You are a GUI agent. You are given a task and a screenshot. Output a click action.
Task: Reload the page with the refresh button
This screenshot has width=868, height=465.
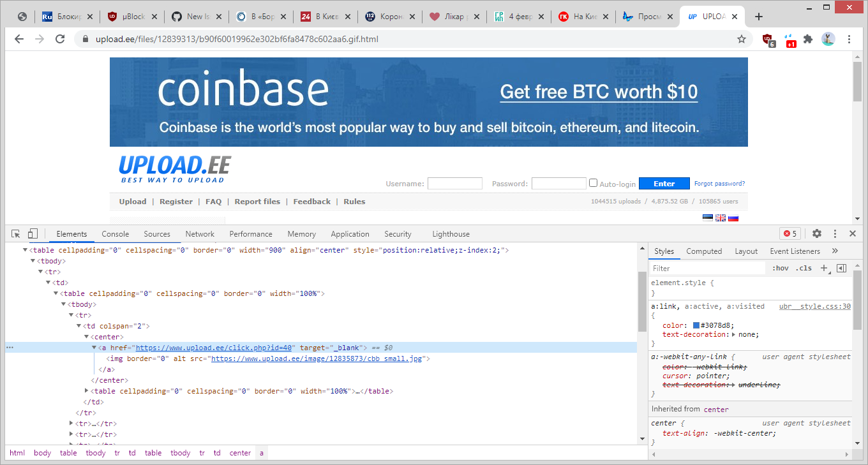[x=60, y=39]
